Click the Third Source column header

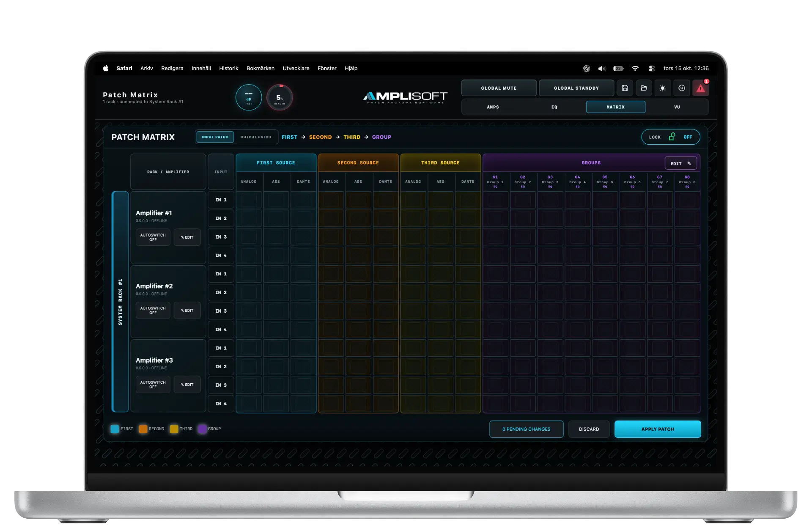point(440,163)
